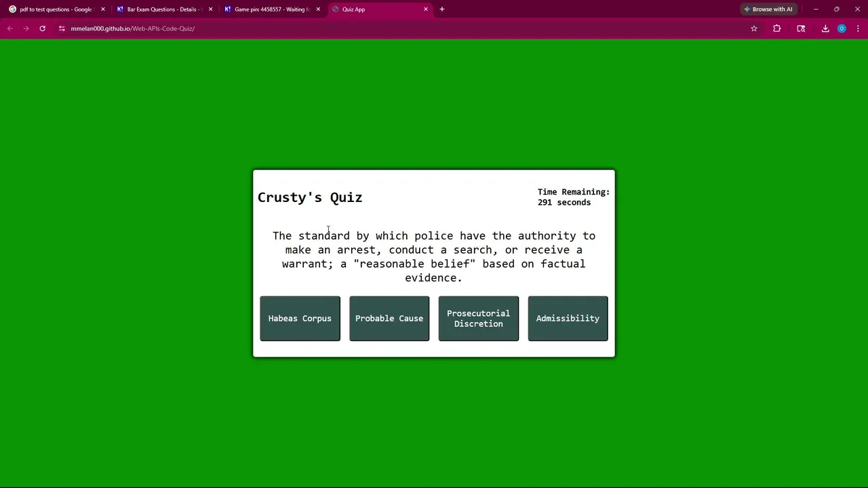This screenshot has width=868, height=488.
Task: Open the browser three-dot menu
Action: [858, 28]
